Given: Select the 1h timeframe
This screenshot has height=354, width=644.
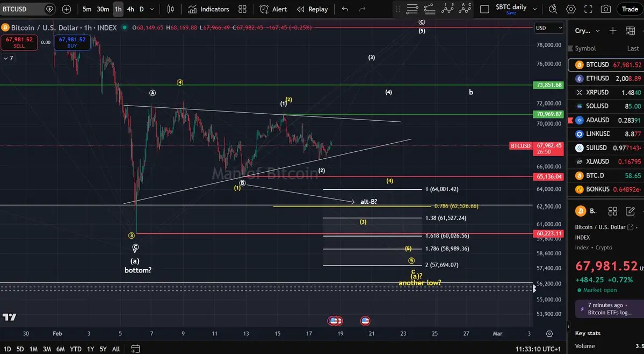Looking at the screenshot, I should point(118,9).
